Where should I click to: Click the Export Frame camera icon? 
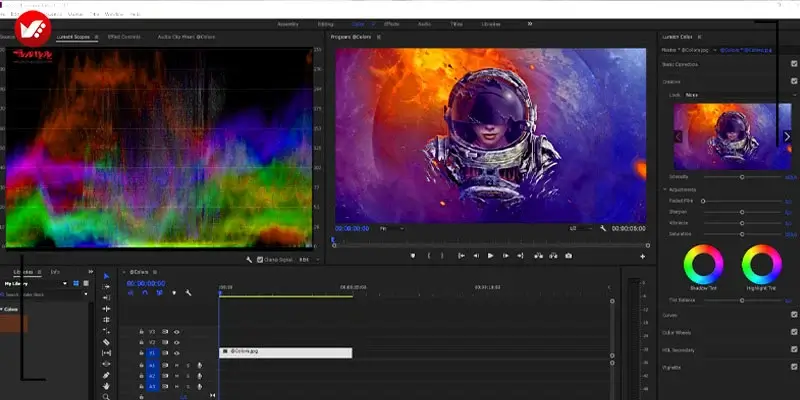(568, 256)
